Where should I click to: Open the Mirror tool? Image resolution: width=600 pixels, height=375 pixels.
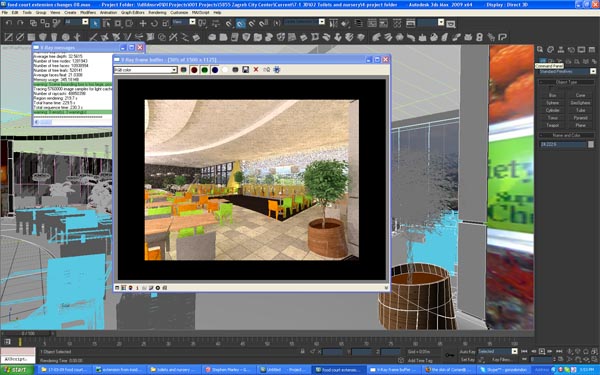(x=334, y=24)
